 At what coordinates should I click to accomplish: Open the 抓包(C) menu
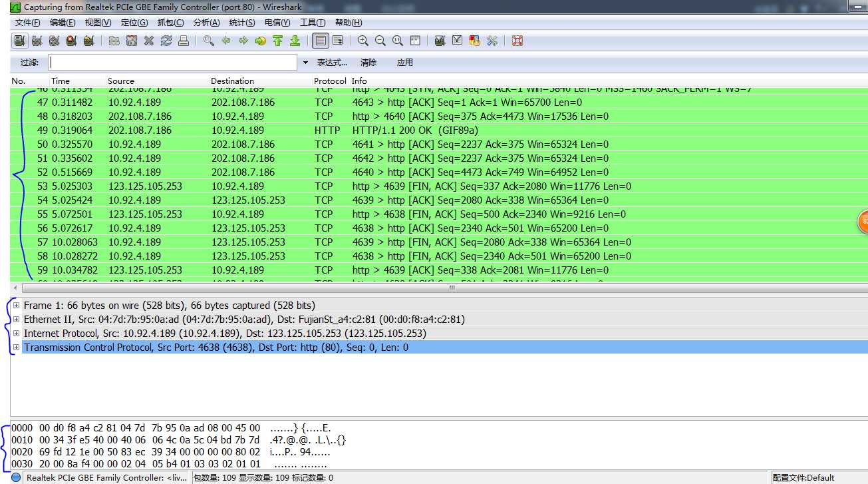coord(170,23)
